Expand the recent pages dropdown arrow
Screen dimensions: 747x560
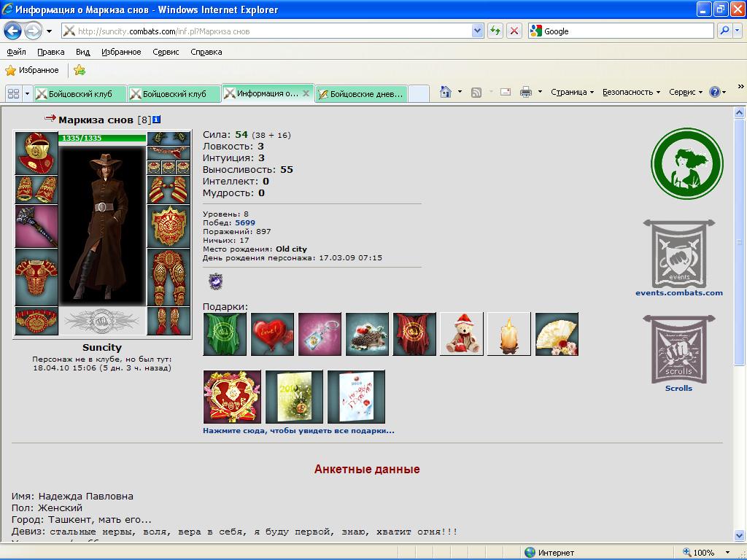[x=49, y=31]
